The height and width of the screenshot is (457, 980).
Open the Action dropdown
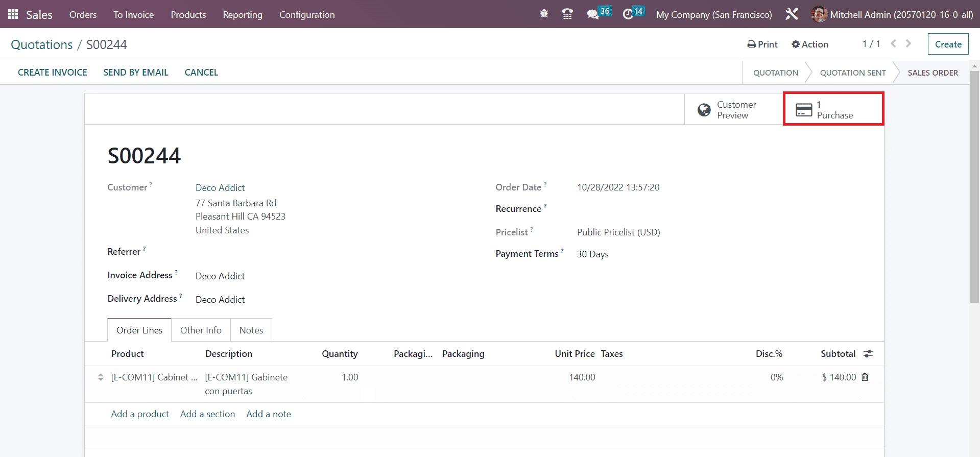tap(810, 44)
